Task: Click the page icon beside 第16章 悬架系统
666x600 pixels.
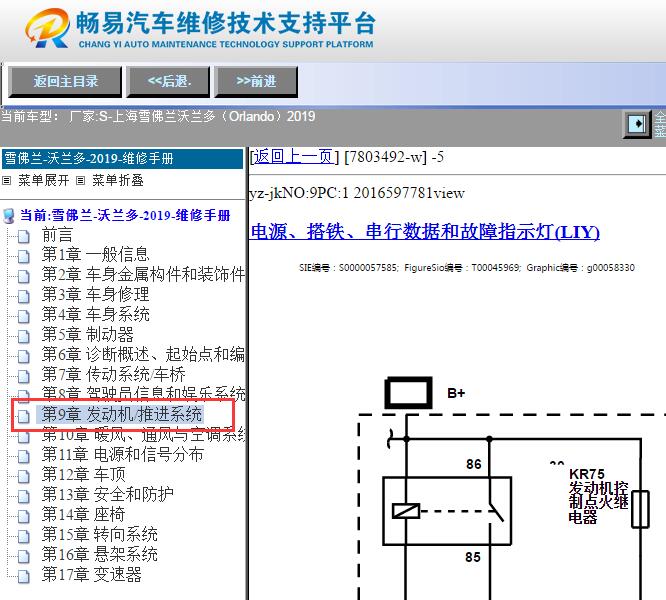Action: 24,556
